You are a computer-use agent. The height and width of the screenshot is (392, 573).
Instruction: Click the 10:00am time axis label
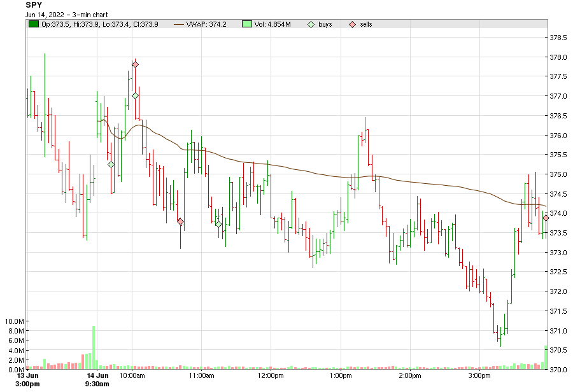(132, 376)
